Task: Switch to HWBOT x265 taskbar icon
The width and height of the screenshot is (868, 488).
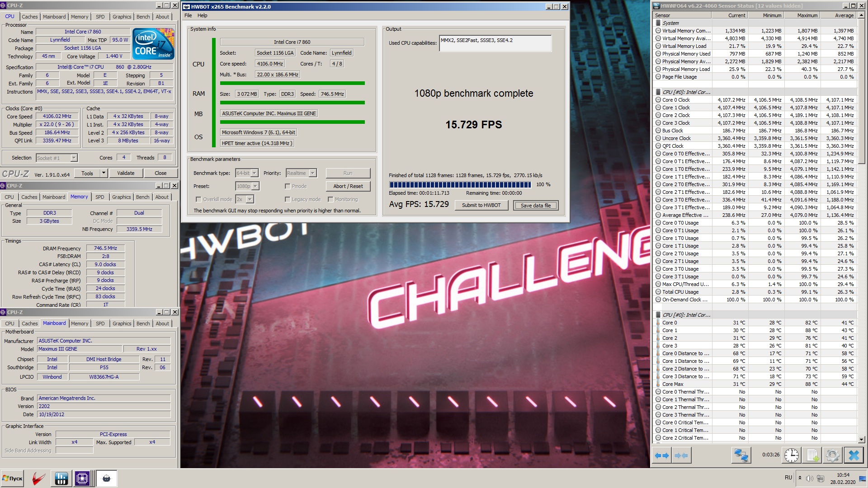Action: (x=107, y=479)
